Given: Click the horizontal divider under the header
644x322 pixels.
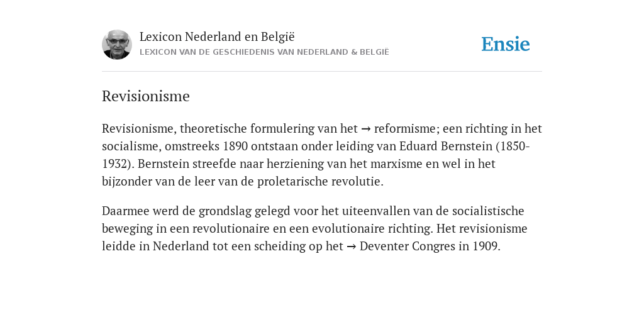Looking at the screenshot, I should click(322, 72).
